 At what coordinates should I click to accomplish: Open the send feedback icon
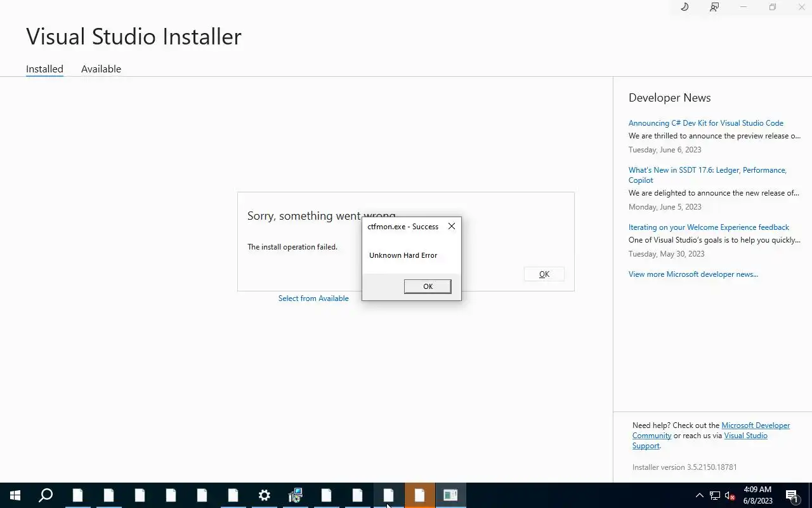(714, 7)
